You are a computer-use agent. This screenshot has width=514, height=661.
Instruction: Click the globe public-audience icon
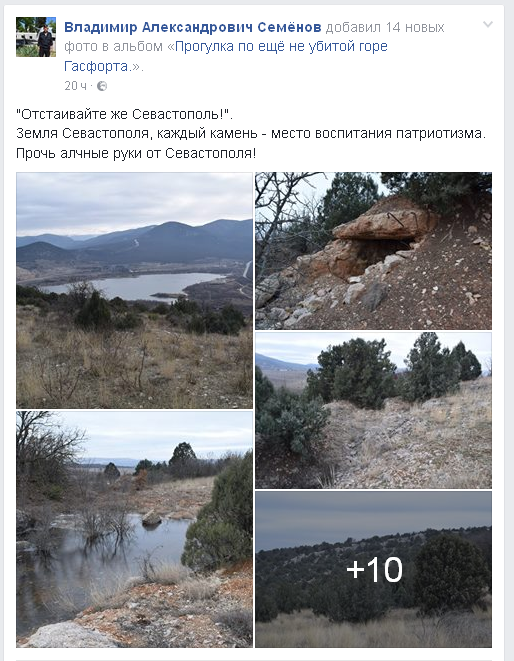[x=102, y=86]
